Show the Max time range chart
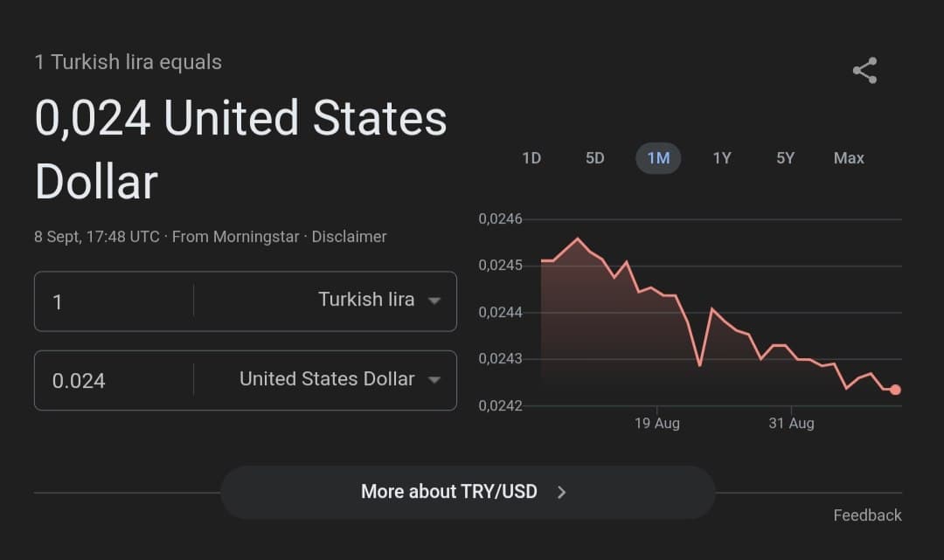Screen dimensions: 944x560 point(848,158)
